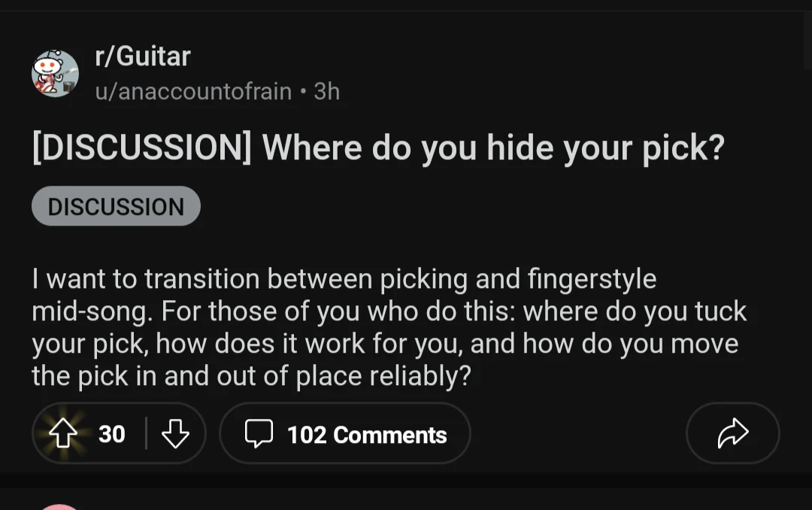The width and height of the screenshot is (812, 510).
Task: View u/anaccountofrain's profile
Action: pyautogui.click(x=192, y=91)
